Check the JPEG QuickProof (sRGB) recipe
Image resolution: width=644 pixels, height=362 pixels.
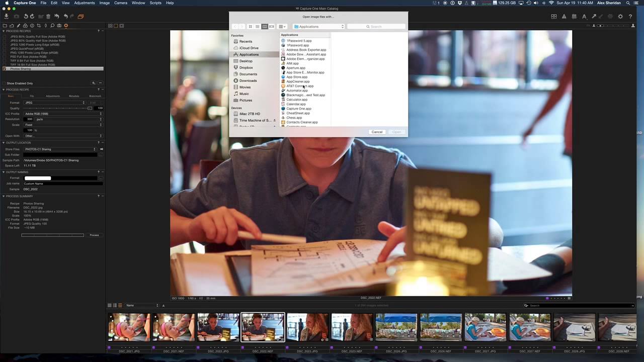tap(5, 49)
